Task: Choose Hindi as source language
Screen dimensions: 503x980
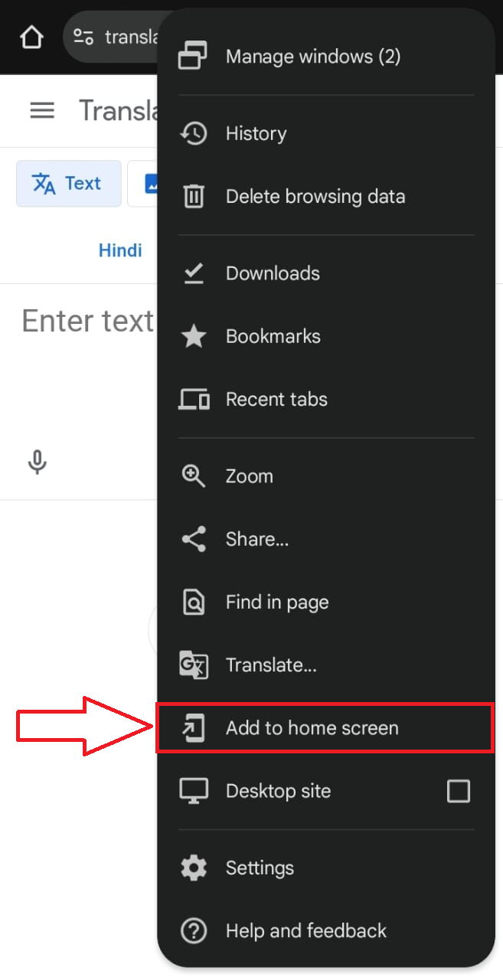Action: [120, 250]
